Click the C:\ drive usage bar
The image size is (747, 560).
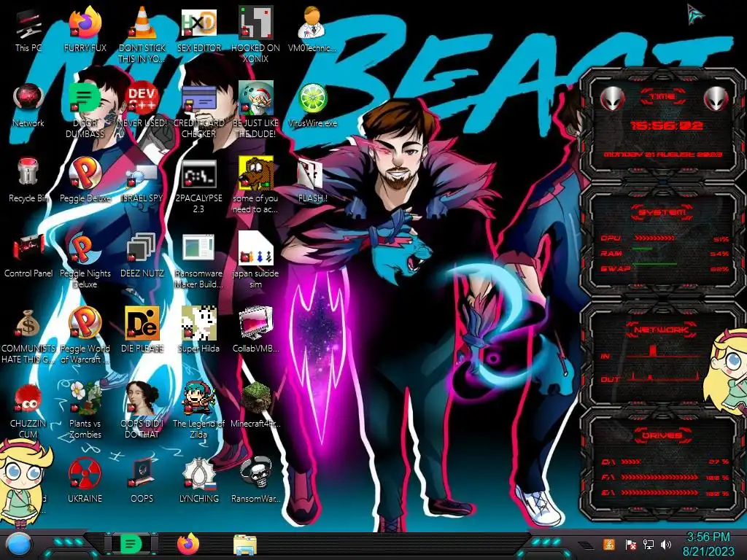(631, 462)
